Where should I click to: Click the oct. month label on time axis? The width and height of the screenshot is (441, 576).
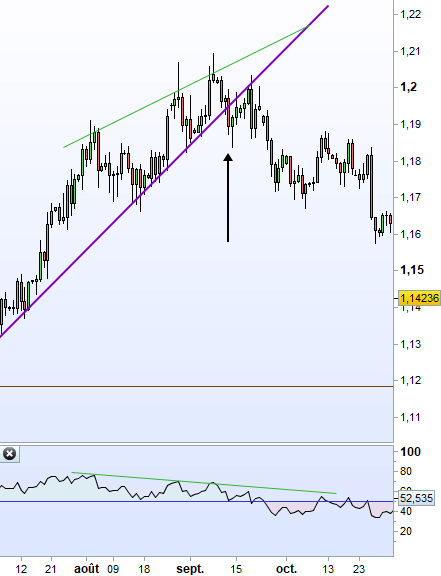(x=286, y=569)
